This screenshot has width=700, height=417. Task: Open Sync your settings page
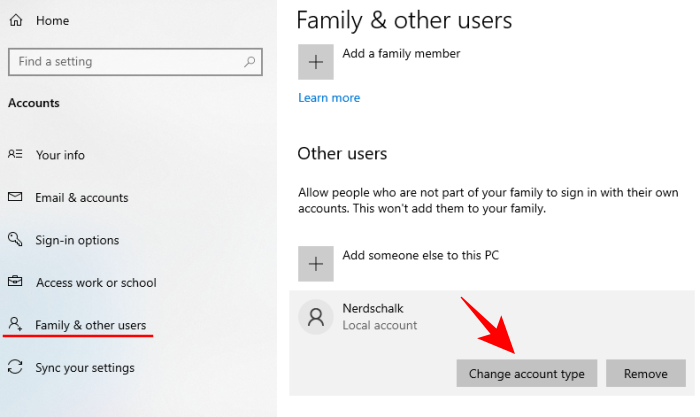point(84,368)
